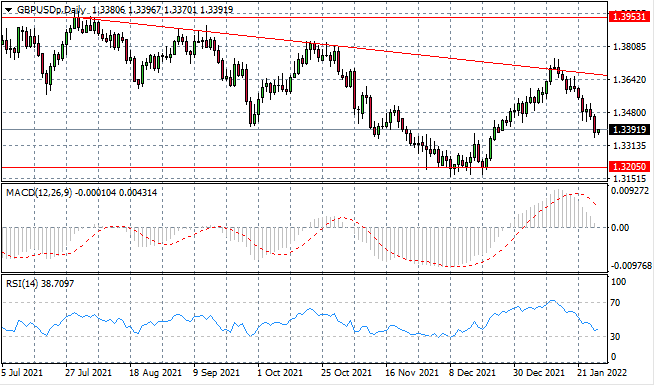Click the 5 Jul 2021 date label
Viewport: 654px width, 386px height.
pos(22,372)
